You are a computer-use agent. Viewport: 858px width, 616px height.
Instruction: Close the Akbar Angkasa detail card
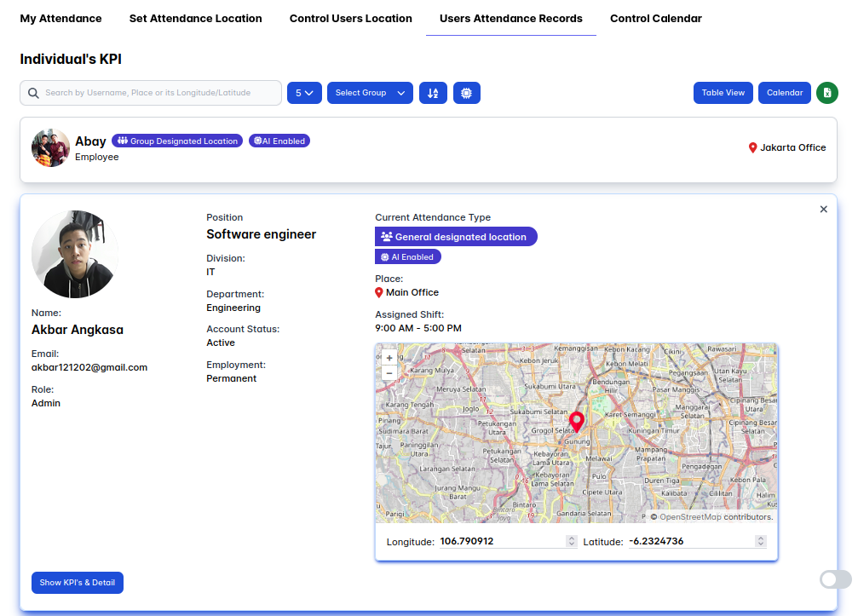(x=823, y=210)
